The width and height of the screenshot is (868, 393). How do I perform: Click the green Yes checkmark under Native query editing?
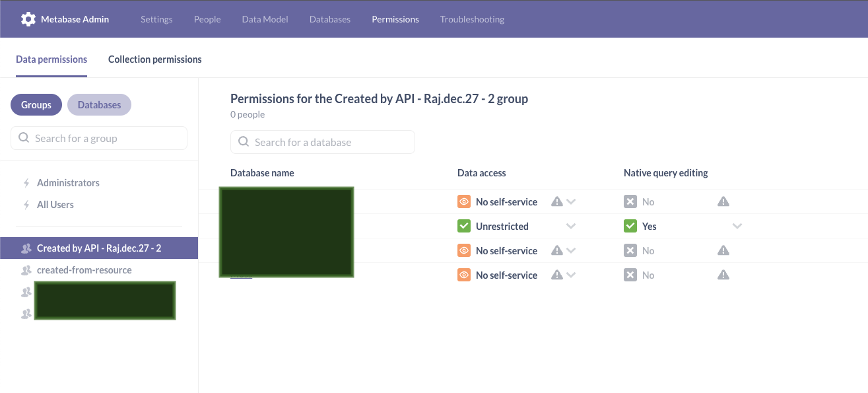click(x=630, y=226)
